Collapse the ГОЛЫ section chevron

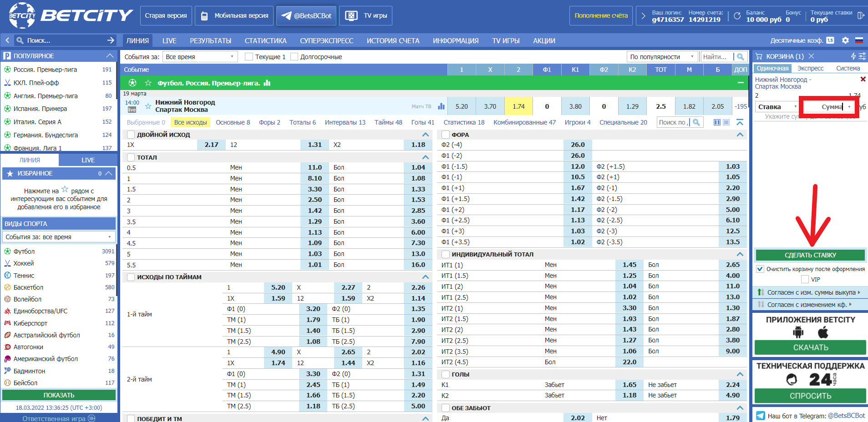pyautogui.click(x=740, y=374)
